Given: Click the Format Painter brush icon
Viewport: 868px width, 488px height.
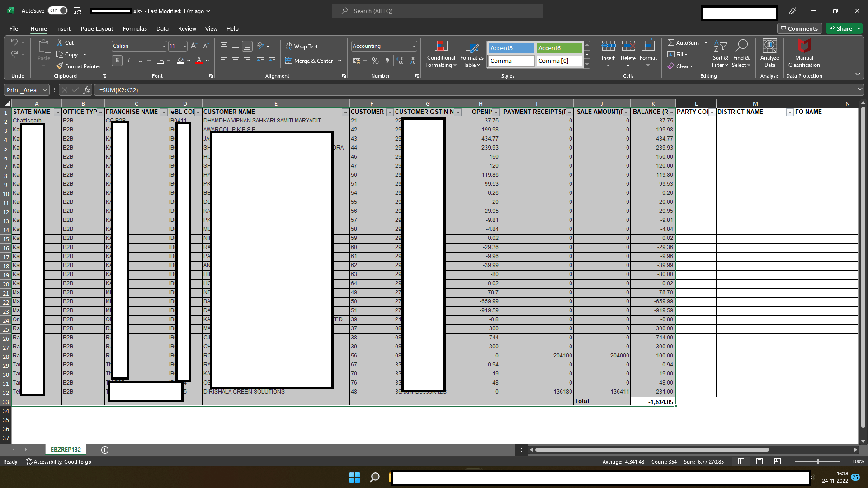Looking at the screenshot, I should tap(60, 66).
